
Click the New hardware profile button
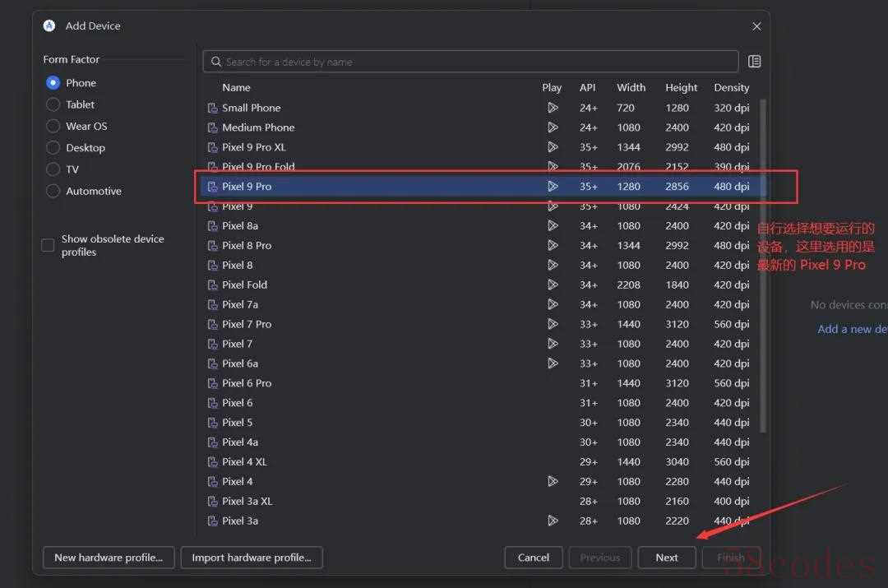coord(109,558)
